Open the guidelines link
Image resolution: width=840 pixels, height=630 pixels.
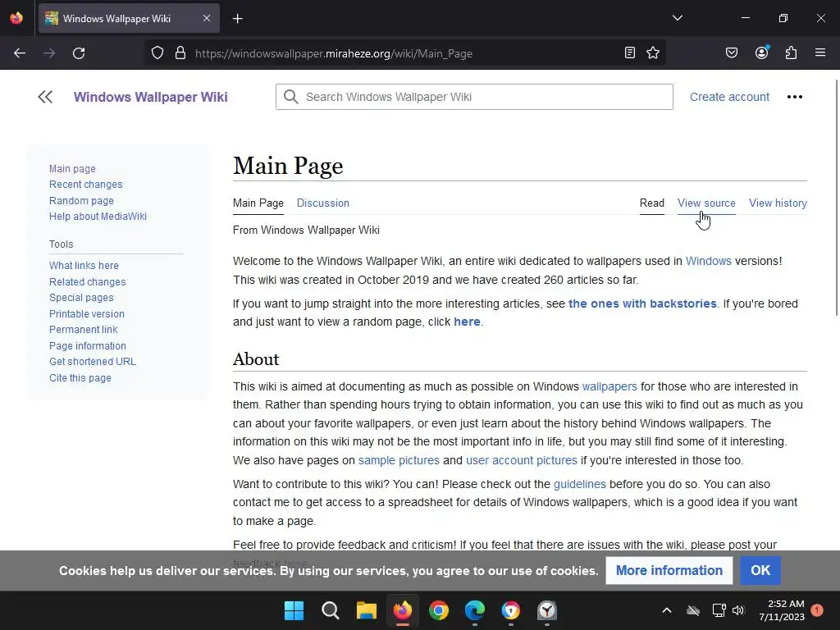580,484
